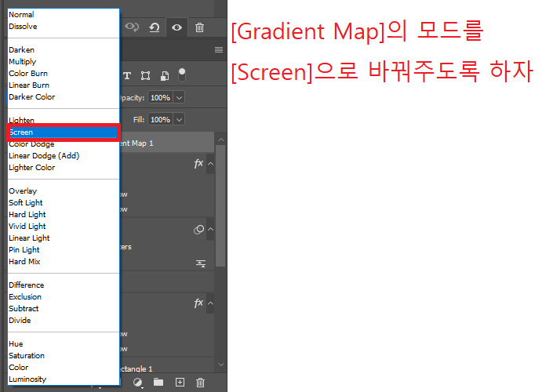The width and height of the screenshot is (553, 392).
Task: Filter layers by type text icon
Action: point(127,75)
